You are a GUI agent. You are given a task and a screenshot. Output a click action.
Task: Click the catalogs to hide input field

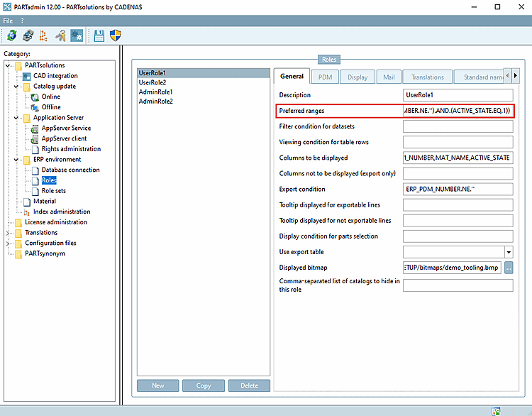point(458,285)
